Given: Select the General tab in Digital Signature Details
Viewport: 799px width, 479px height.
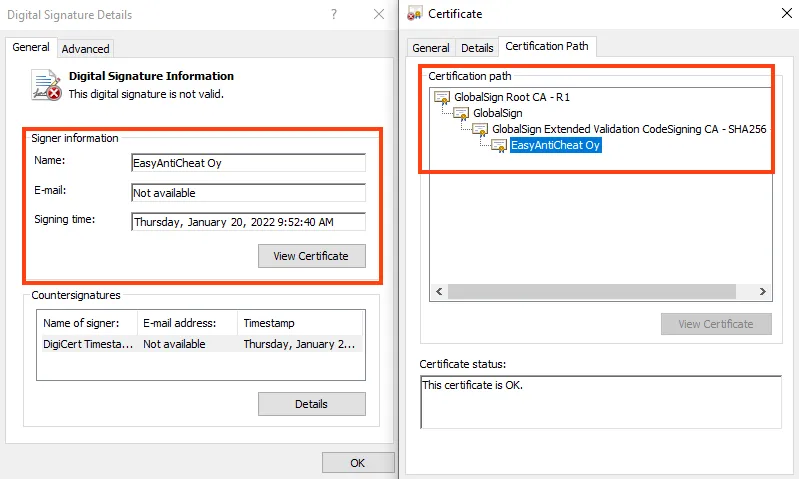Looking at the screenshot, I should 31,47.
